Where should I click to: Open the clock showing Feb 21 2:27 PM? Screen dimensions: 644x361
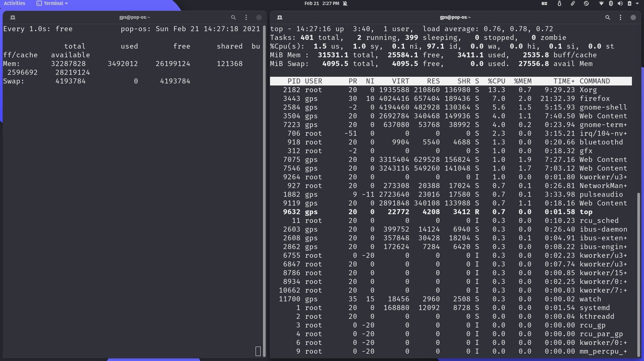tap(321, 3)
